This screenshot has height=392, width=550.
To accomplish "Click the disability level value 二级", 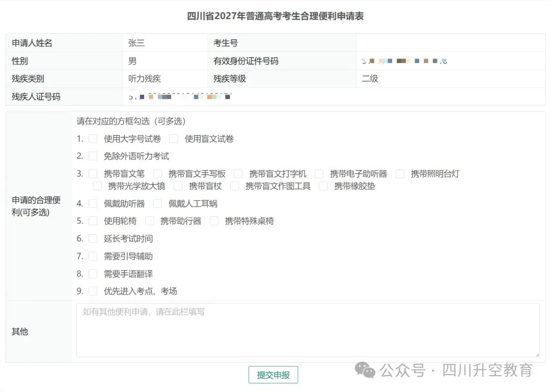I will point(370,78).
